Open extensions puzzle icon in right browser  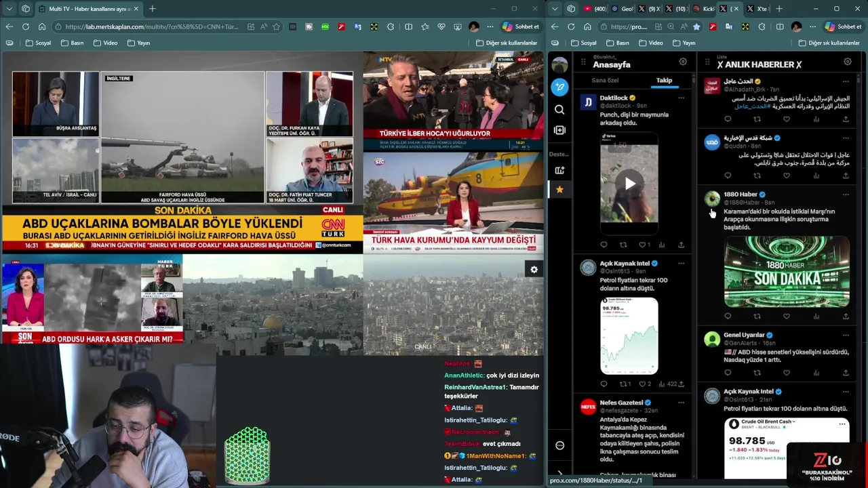pos(762,26)
